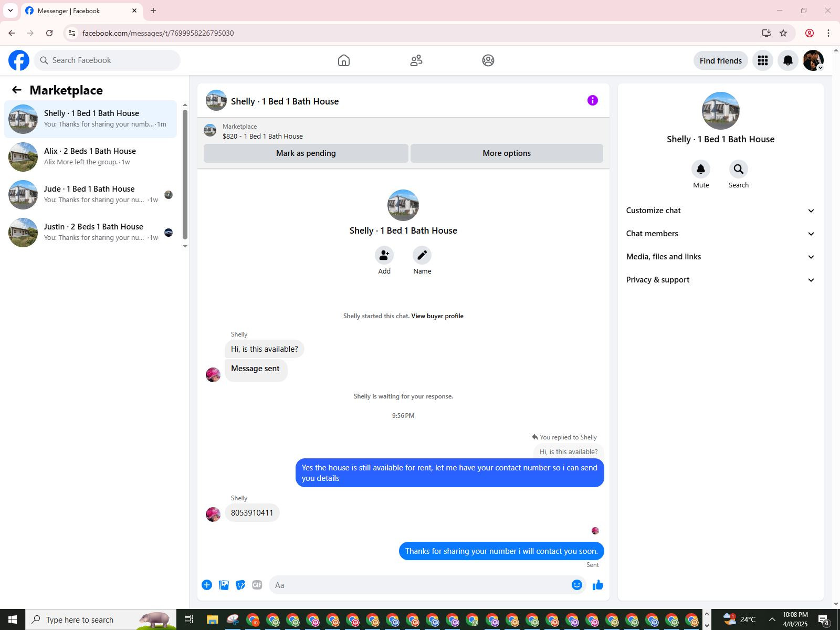
Task: Open the Jude 1 Bed 1 Bath House conversation
Action: [x=90, y=195]
